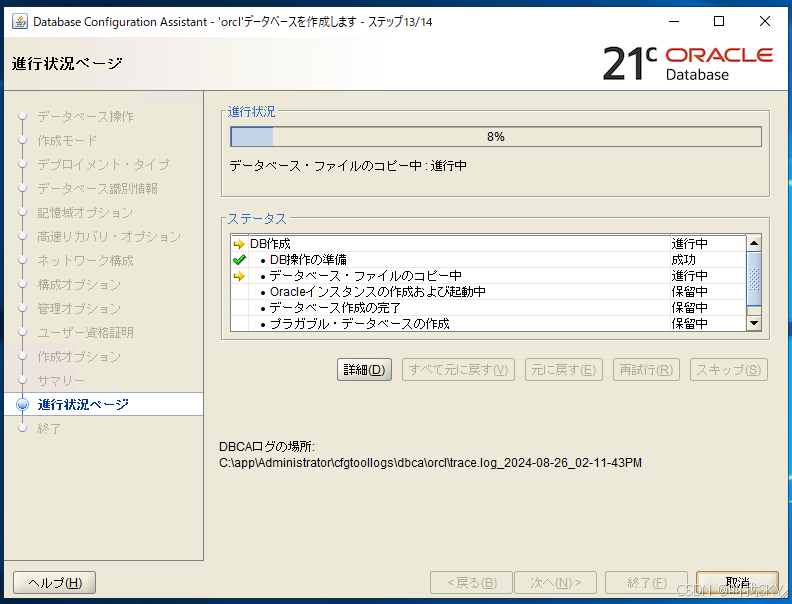Select the データベース識別情報 step

(97, 188)
